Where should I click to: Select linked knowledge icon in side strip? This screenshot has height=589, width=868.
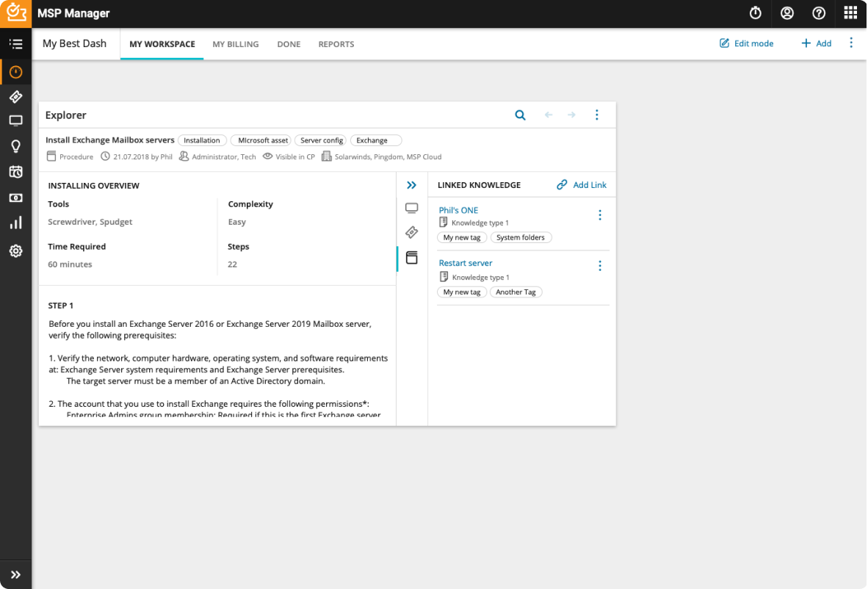(x=411, y=257)
